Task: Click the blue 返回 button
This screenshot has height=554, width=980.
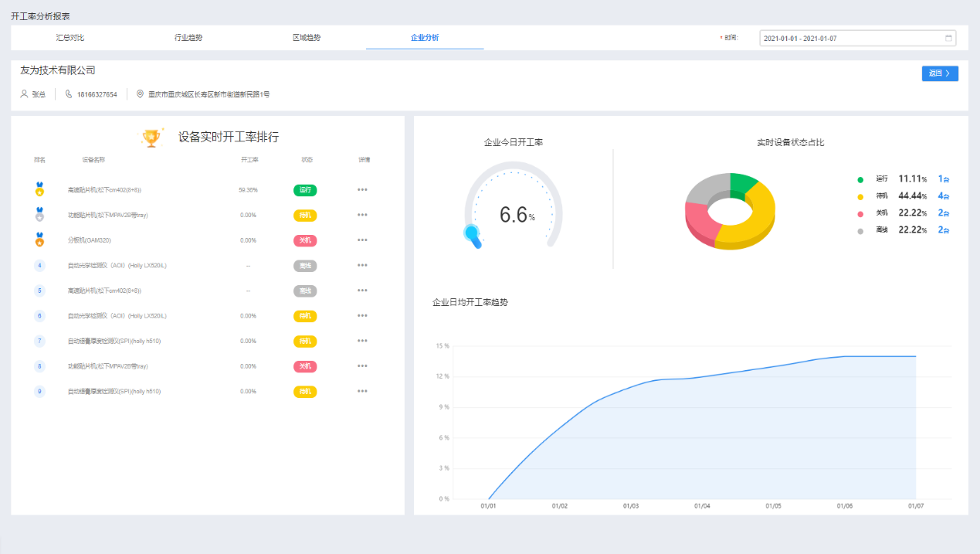Action: point(939,73)
